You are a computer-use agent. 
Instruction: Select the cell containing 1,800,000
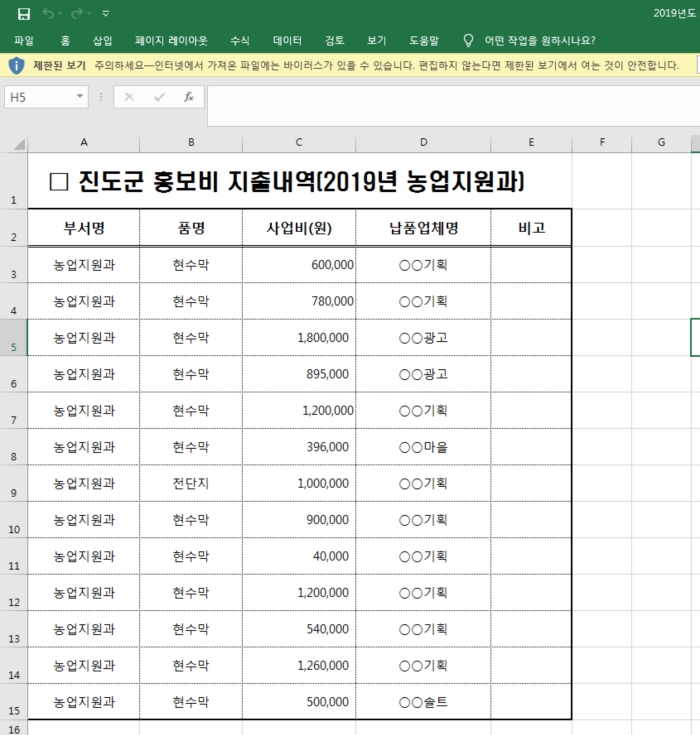pyautogui.click(x=298, y=338)
